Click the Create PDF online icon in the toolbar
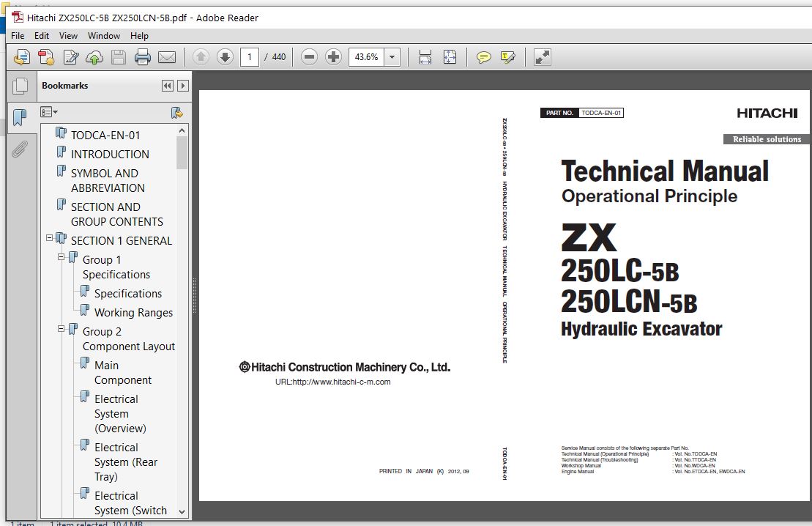 pos(22,57)
